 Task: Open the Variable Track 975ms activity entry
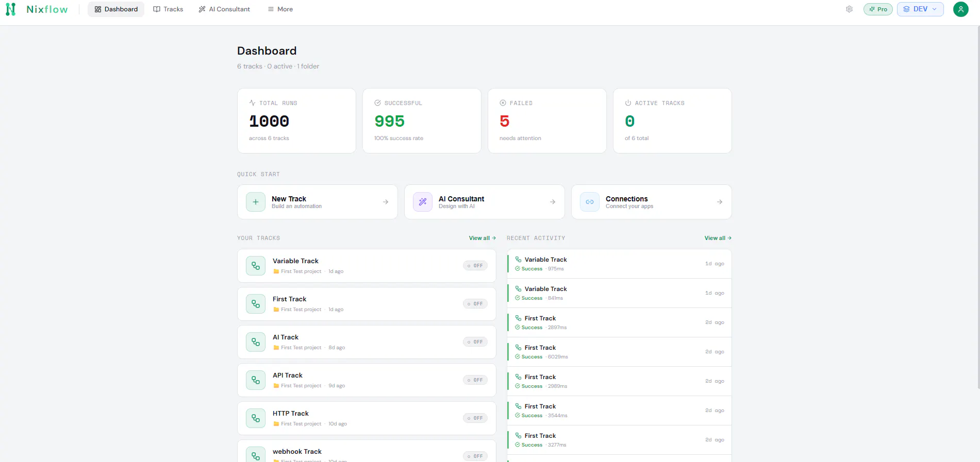point(619,264)
